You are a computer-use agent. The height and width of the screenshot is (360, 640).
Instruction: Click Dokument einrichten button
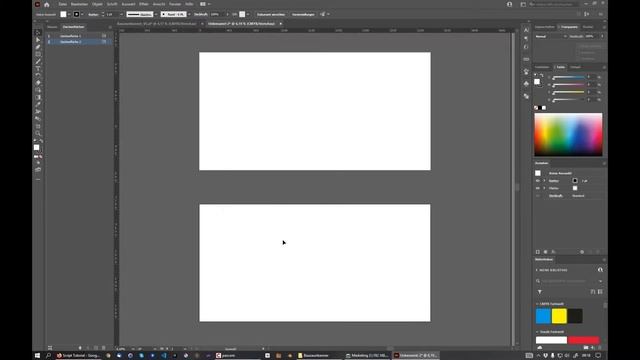tap(271, 14)
